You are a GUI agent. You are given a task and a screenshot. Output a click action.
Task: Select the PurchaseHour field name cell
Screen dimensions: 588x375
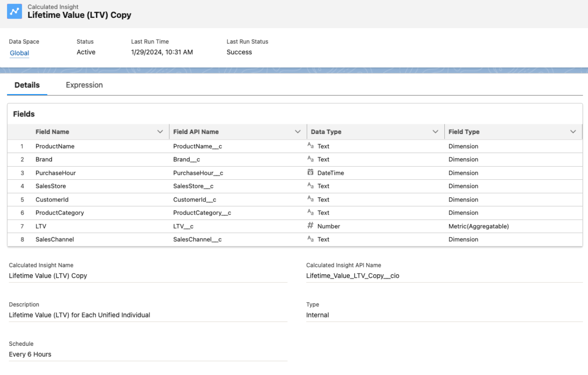(x=56, y=173)
